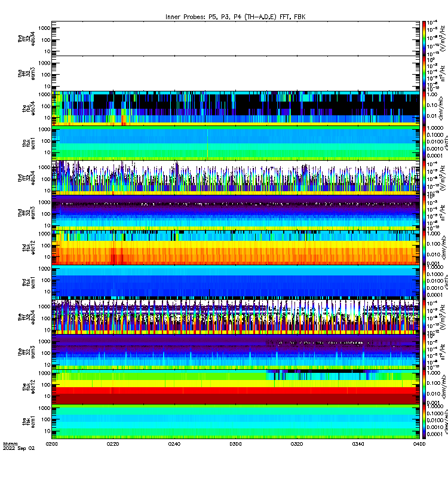Viewport: 448px width, 478px height.
Task: Click the color bar beside tha fff edc34 panel
Action: (424, 38)
